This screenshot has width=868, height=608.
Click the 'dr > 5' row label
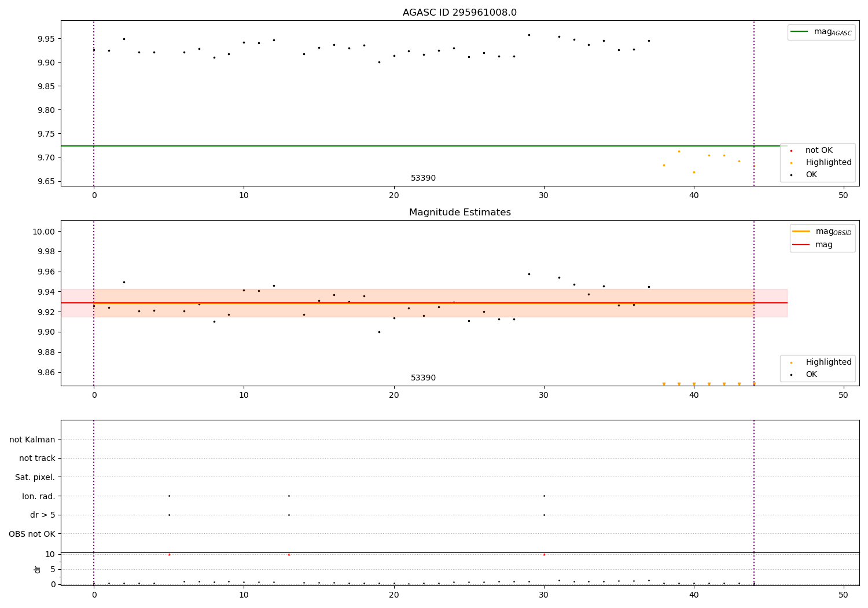pos(43,515)
